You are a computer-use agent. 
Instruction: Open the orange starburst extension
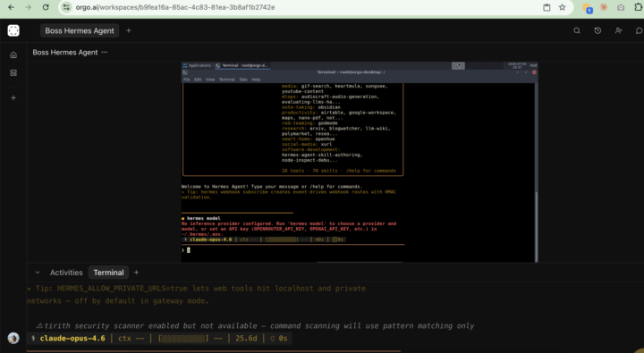point(604,7)
